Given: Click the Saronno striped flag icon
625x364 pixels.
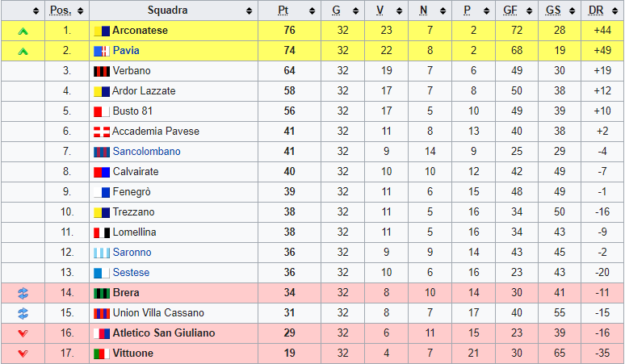Looking at the screenshot, I should pos(102,253).
